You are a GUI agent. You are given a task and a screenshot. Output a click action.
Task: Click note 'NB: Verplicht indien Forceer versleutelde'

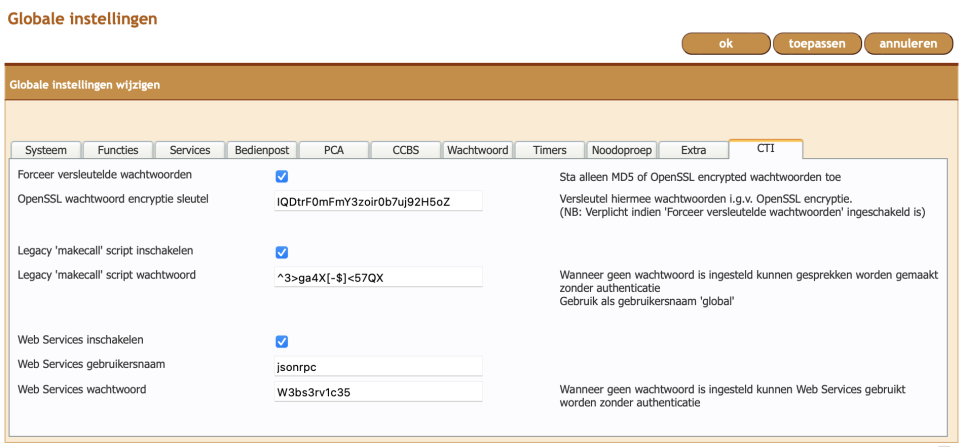click(x=742, y=212)
